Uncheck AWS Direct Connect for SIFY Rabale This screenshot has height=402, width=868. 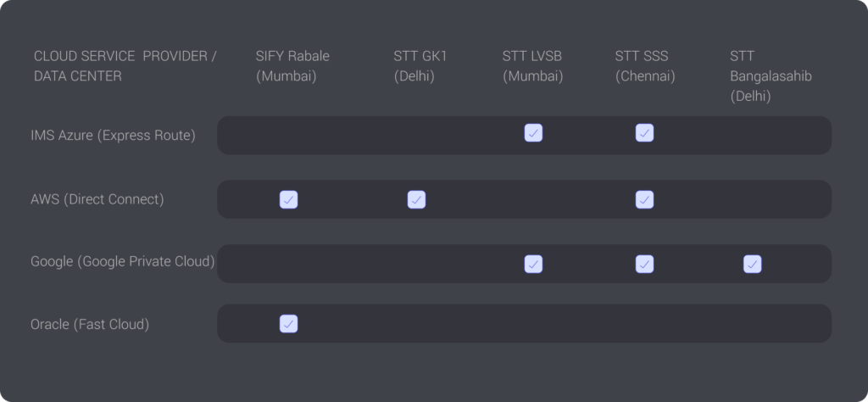tap(288, 199)
